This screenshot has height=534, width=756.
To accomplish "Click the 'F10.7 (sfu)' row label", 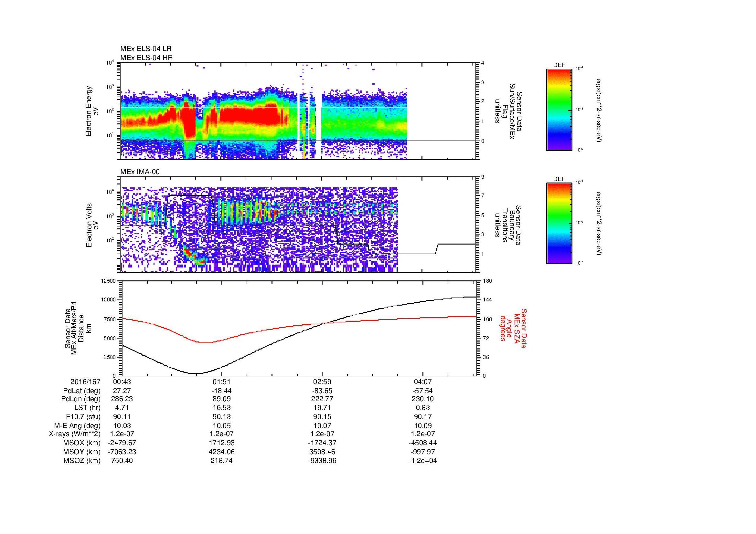I will click(83, 416).
